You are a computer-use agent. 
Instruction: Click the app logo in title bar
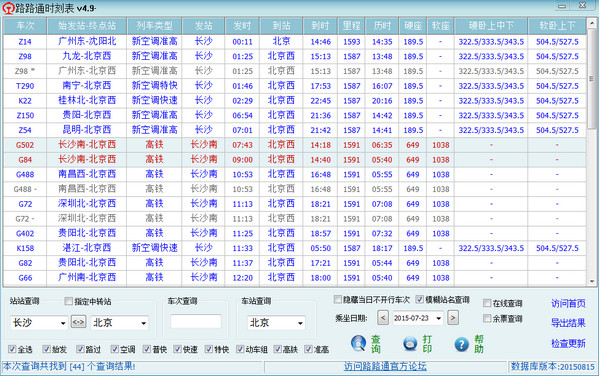pyautogui.click(x=8, y=8)
